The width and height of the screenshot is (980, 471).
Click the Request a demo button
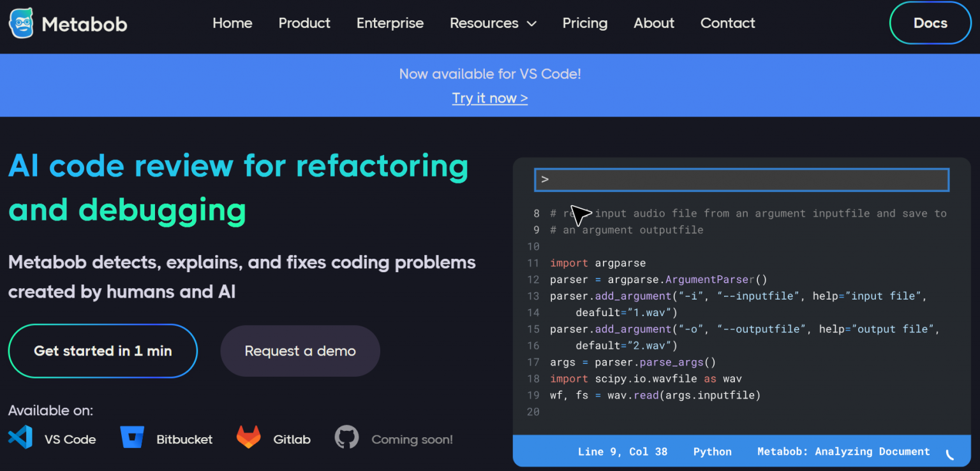point(300,351)
